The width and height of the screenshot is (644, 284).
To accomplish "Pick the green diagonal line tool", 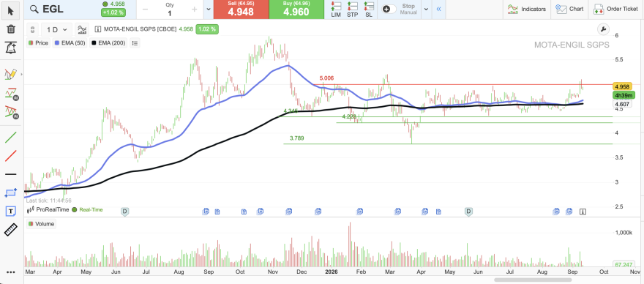I will coord(11,137).
